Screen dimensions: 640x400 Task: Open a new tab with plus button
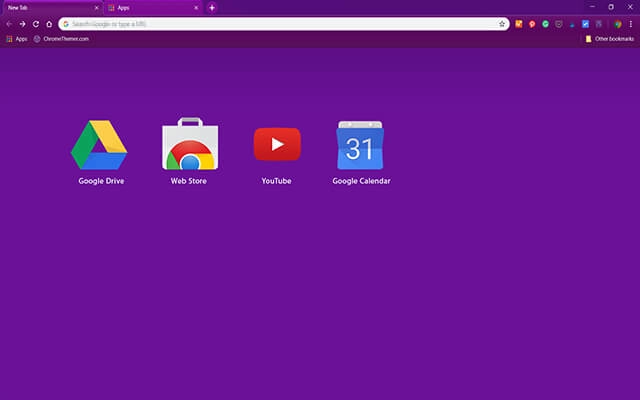tap(212, 8)
